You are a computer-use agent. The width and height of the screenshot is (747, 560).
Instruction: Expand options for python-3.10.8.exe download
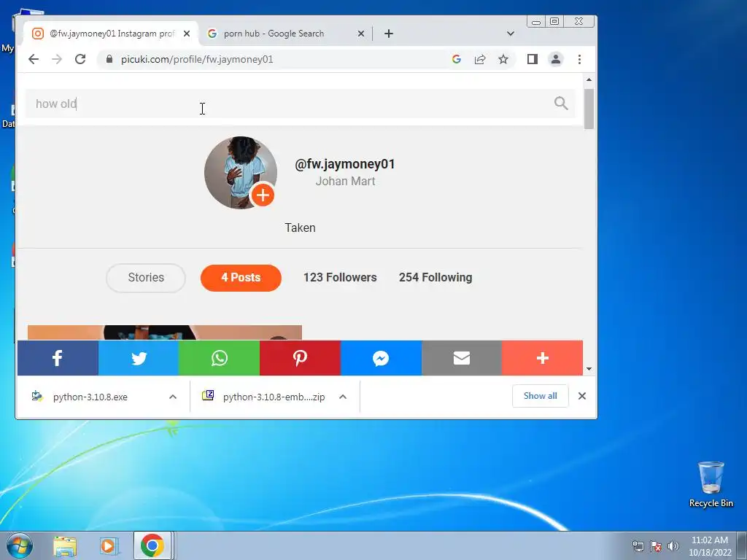click(173, 397)
